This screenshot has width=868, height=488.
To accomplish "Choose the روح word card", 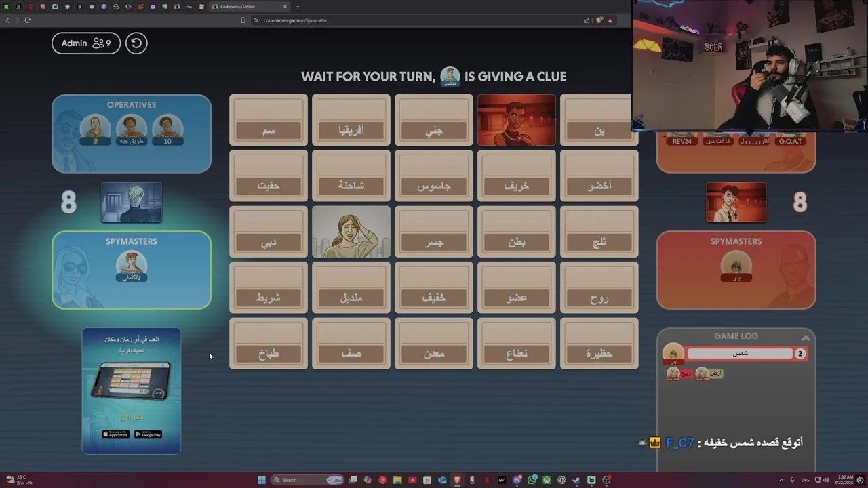I will (599, 287).
